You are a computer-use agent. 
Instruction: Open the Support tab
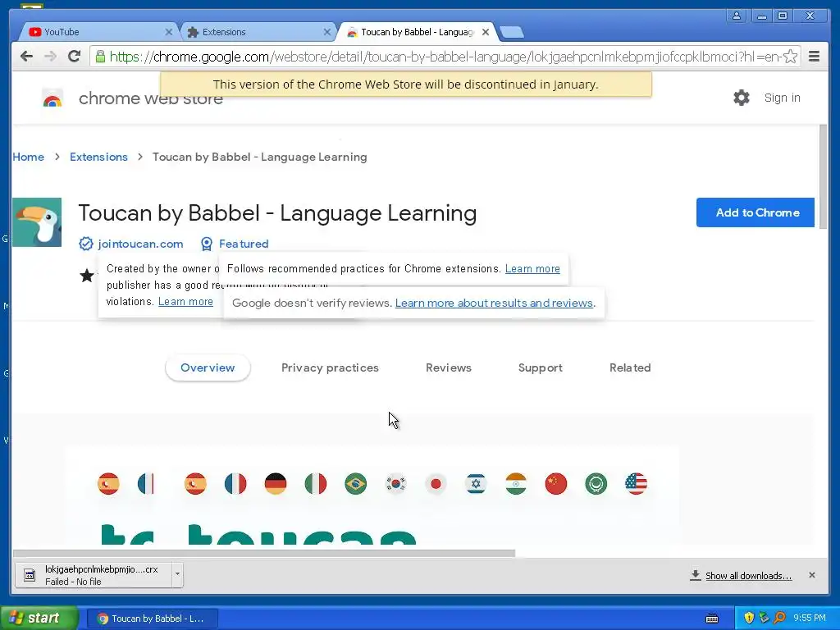(540, 367)
